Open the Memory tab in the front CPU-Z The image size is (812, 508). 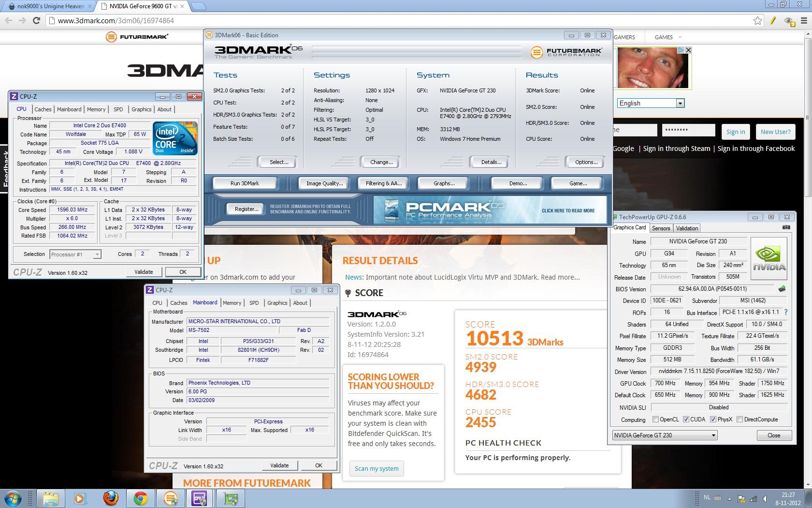(96, 109)
